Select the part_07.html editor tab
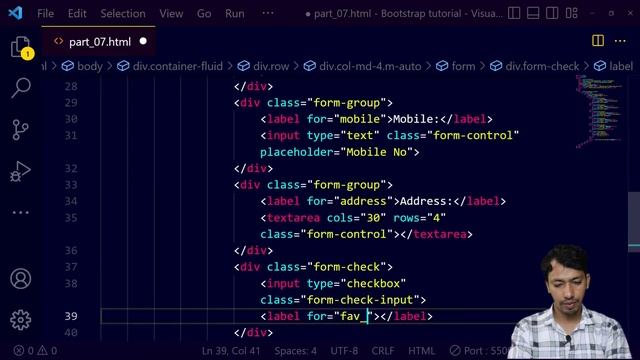This screenshot has height=360, width=640. coord(98,42)
